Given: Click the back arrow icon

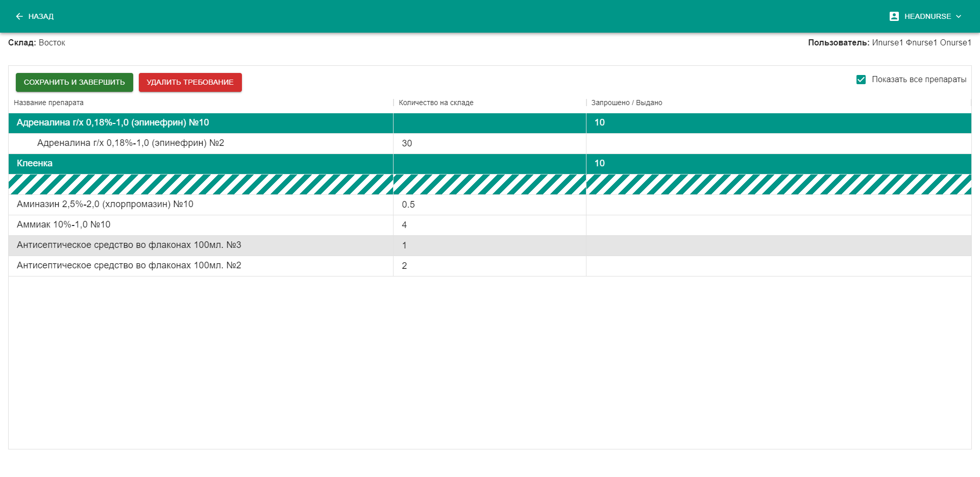Looking at the screenshot, I should click(x=19, y=16).
